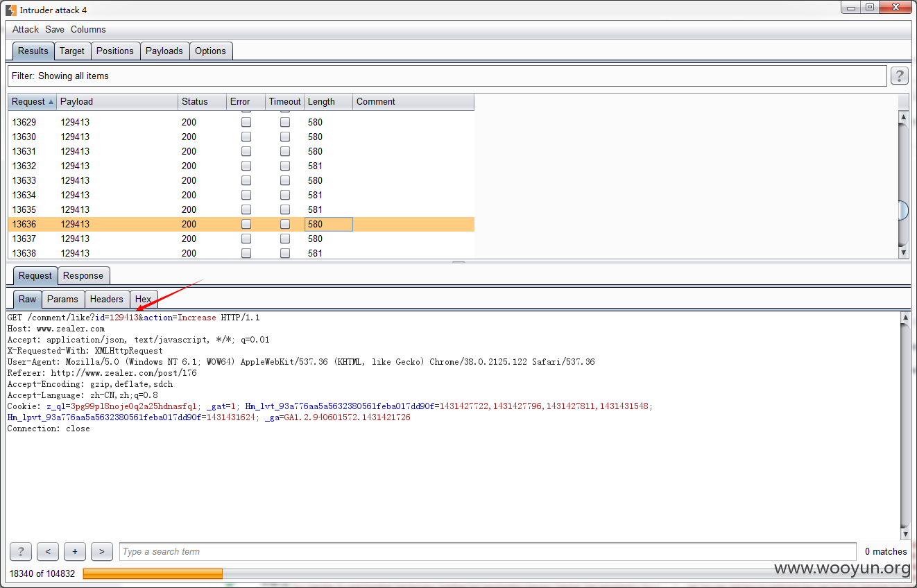Click the Burp Intruder window title icon

(x=11, y=10)
